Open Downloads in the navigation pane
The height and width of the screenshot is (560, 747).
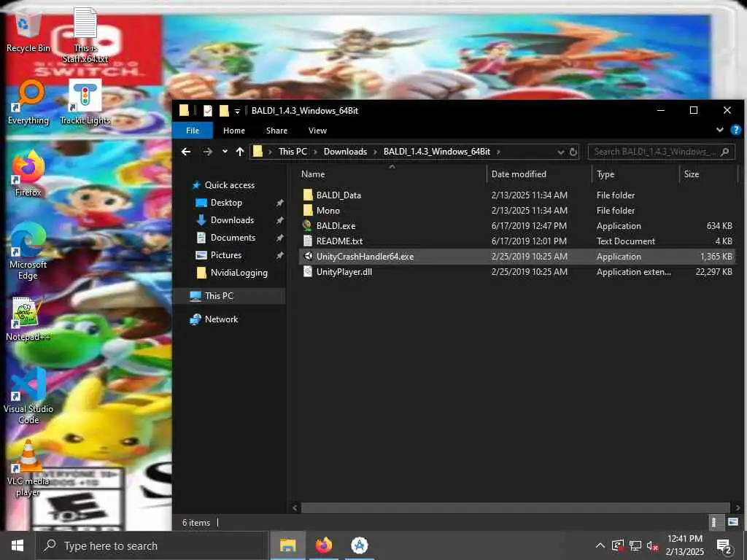click(232, 220)
